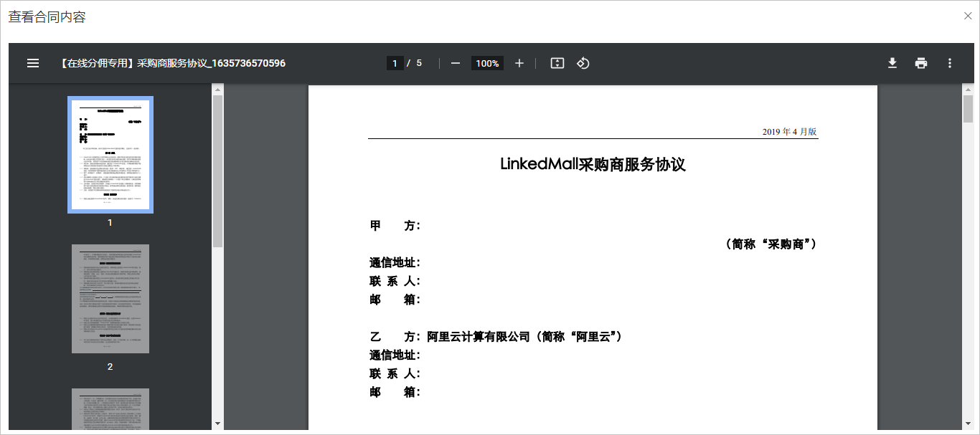The width and height of the screenshot is (980, 435).
Task: Click the fit to page icon
Action: pyautogui.click(x=557, y=63)
